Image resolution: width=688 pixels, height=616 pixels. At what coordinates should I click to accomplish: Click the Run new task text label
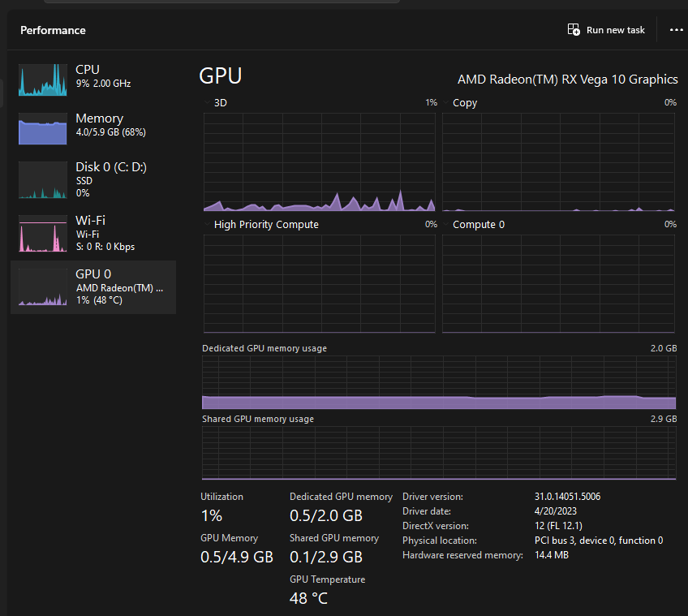pos(616,30)
